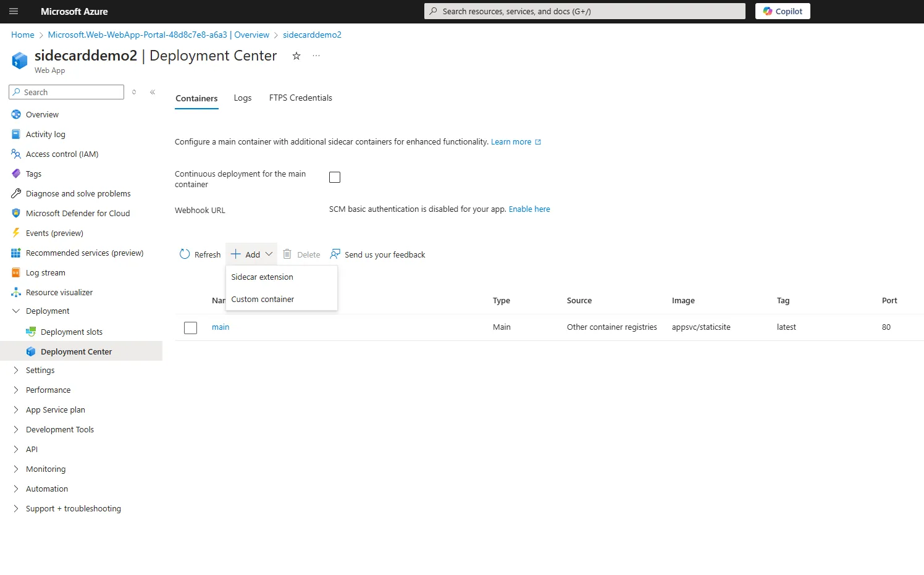Viewport: 924px width, 575px height.
Task: Open Microsoft.Web-WebApp-Portal Overview breadcrumb
Action: [159, 35]
